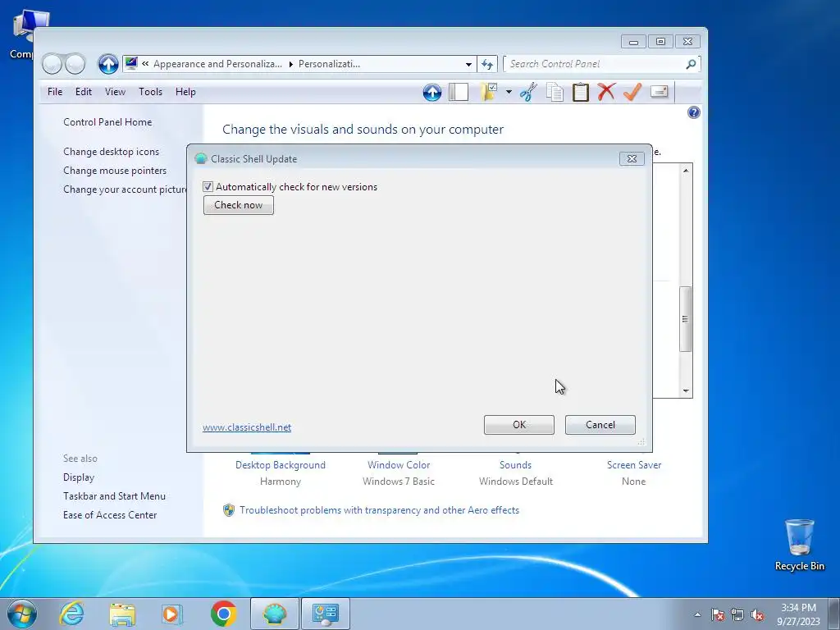
Task: Open the Tools menu
Action: click(151, 92)
